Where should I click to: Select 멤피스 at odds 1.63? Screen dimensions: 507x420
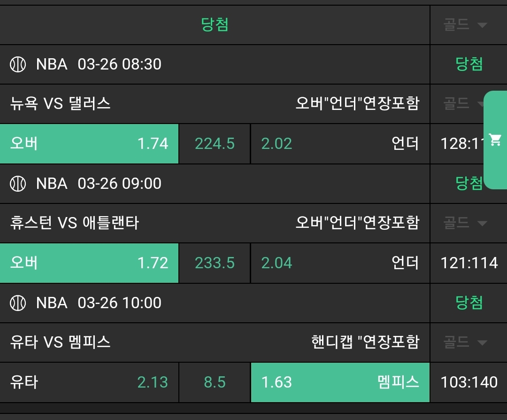340,382
